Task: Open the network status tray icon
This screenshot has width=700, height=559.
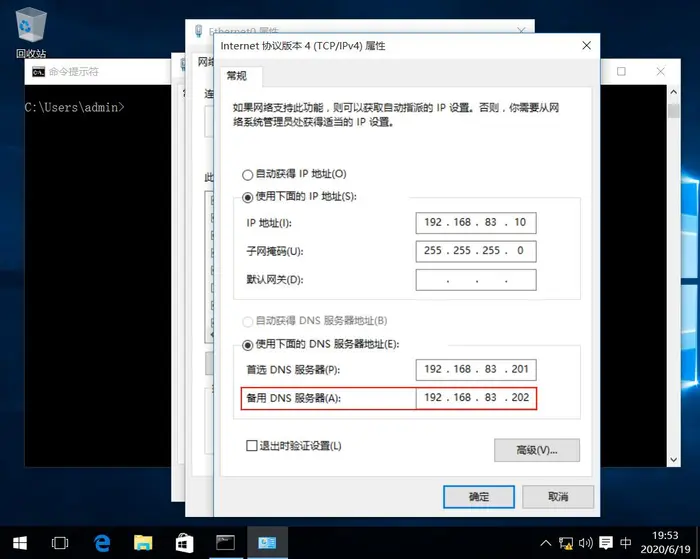Action: 566,543
